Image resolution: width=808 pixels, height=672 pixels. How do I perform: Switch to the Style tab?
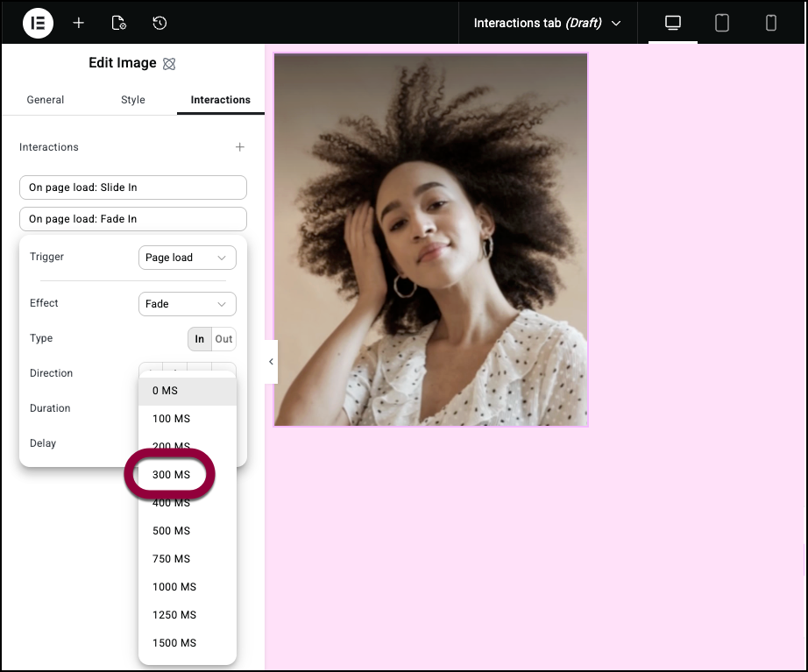(x=133, y=100)
